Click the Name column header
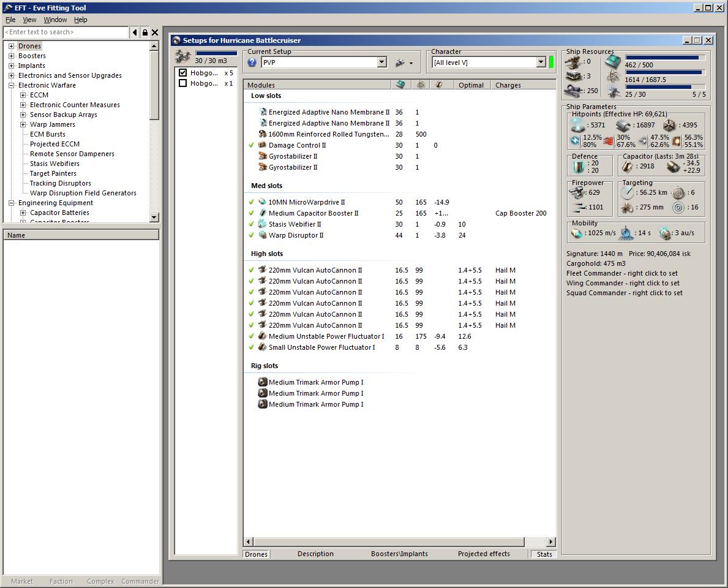This screenshot has width=728, height=588. pyautogui.click(x=81, y=235)
